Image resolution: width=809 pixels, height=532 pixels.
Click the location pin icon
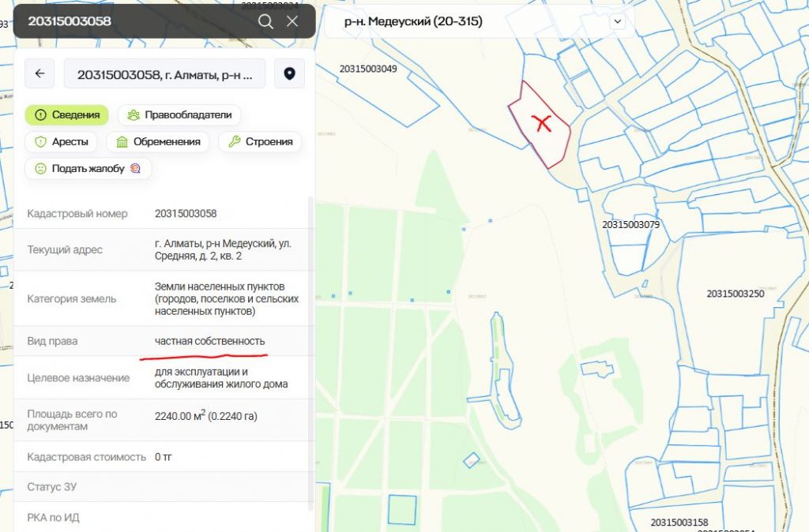289,74
